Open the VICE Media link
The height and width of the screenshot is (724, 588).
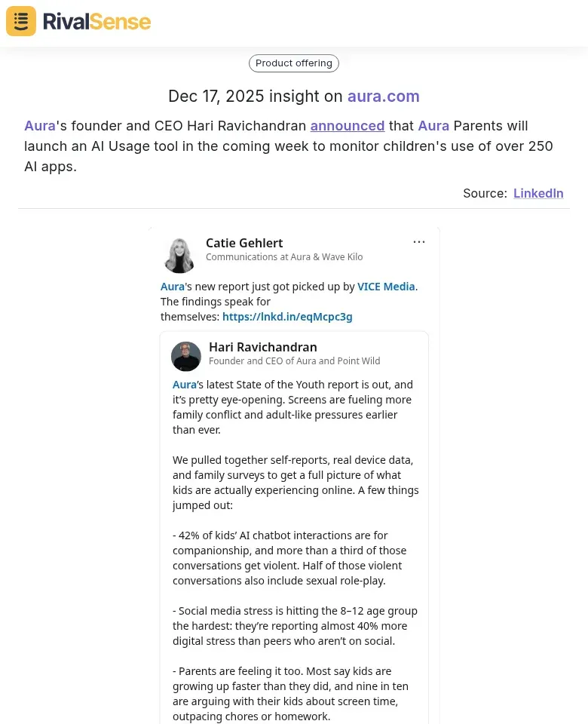point(385,286)
